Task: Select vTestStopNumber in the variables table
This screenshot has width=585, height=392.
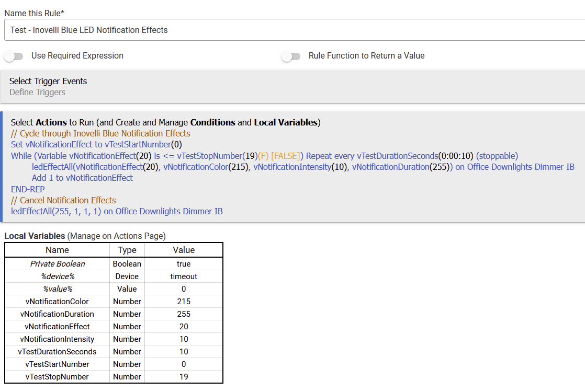Action: tap(57, 377)
